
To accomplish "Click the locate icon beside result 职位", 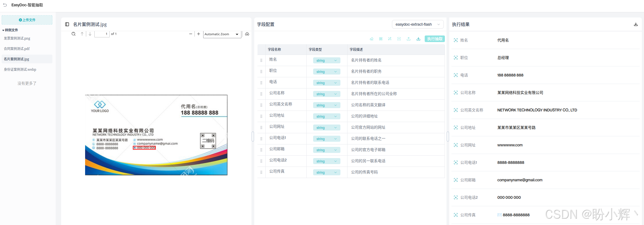I will 456,58.
